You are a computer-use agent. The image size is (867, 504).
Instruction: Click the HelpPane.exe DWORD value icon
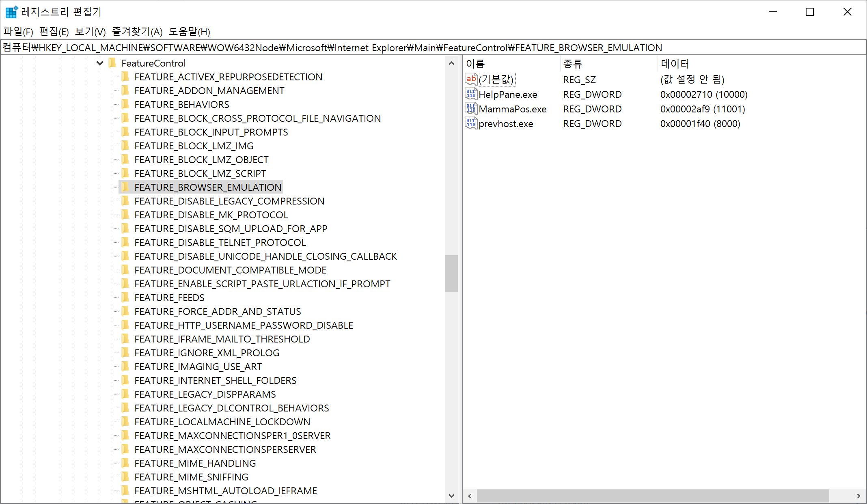click(x=471, y=94)
